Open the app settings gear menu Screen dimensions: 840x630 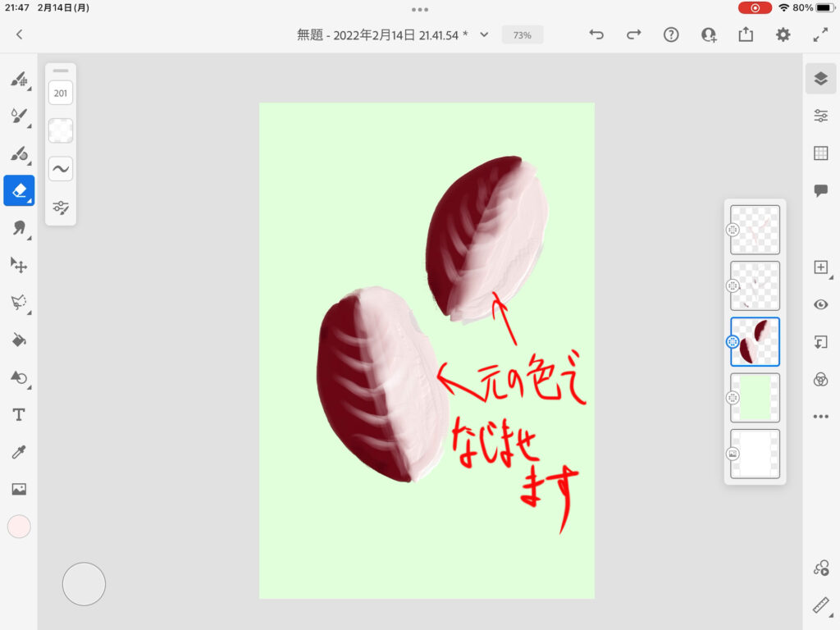pyautogui.click(x=783, y=34)
